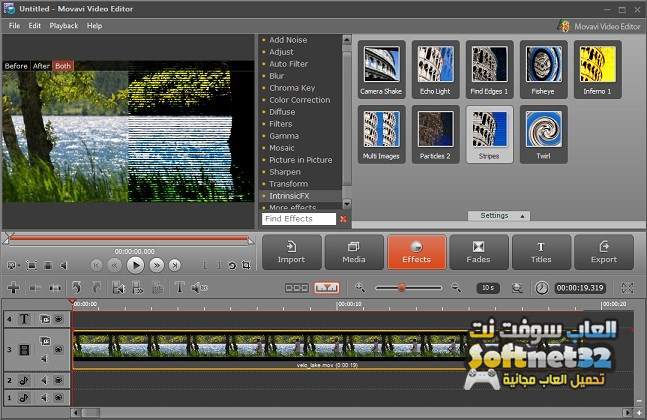Open the Playback menu
The height and width of the screenshot is (420, 647).
pyautogui.click(x=64, y=26)
